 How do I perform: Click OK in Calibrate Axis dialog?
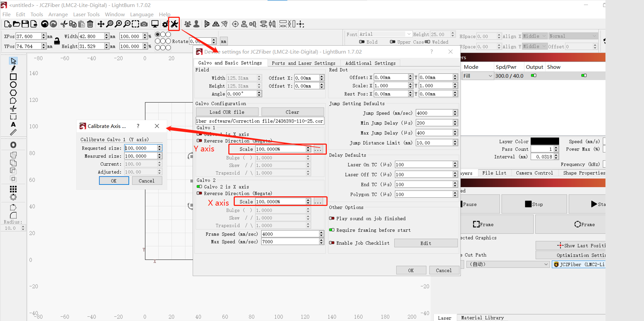pos(114,181)
